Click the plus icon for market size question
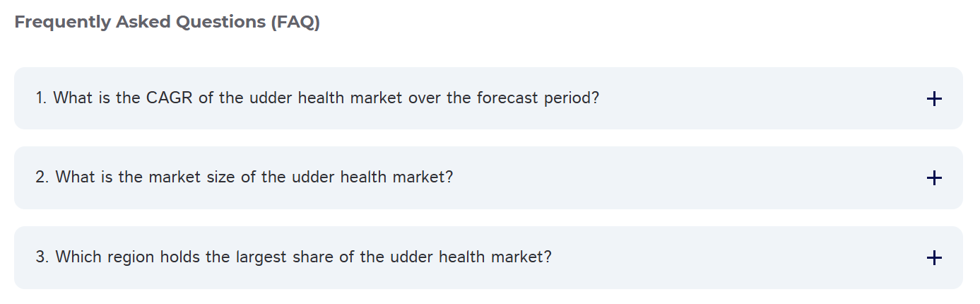The height and width of the screenshot is (304, 980). click(x=933, y=178)
